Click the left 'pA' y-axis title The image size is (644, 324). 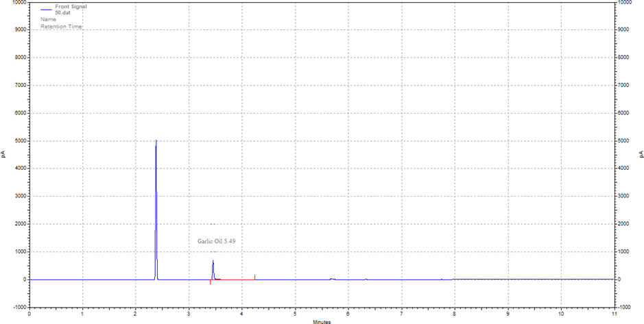click(4, 155)
